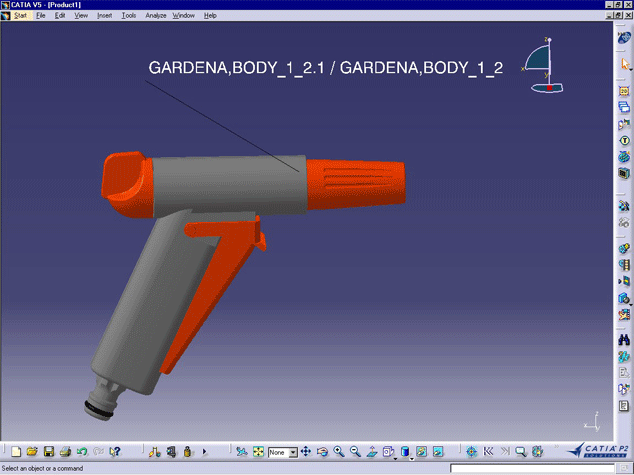Open the Edit menu
This screenshot has height=475, width=634.
coord(60,15)
